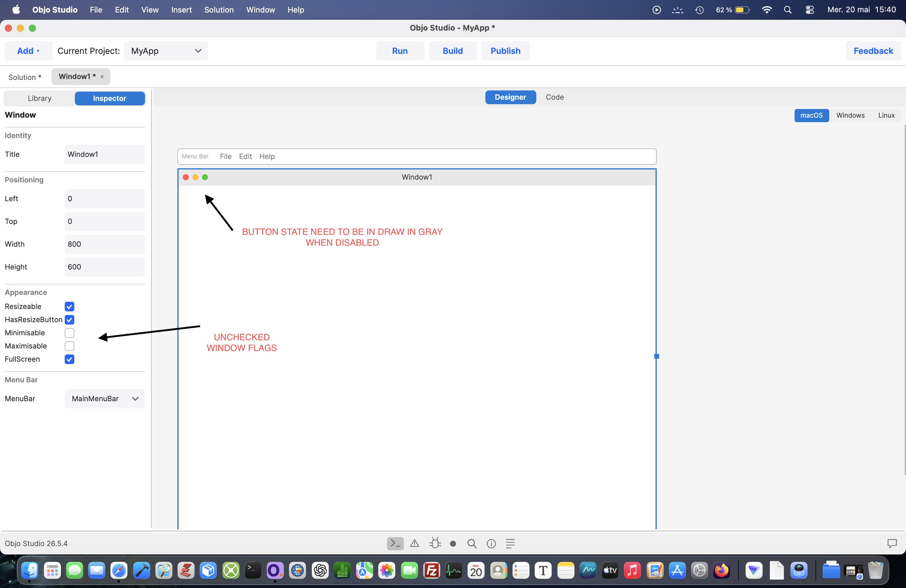This screenshot has height=588, width=906.
Task: Switch to the Library tab
Action: [x=40, y=98]
